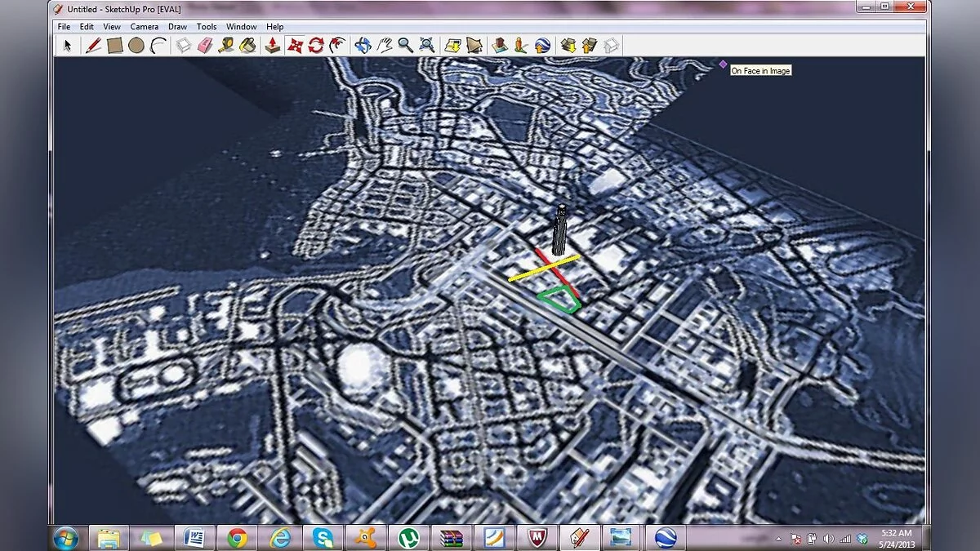Activate the Orbit camera tool
The image size is (980, 551).
pyautogui.click(x=363, y=46)
